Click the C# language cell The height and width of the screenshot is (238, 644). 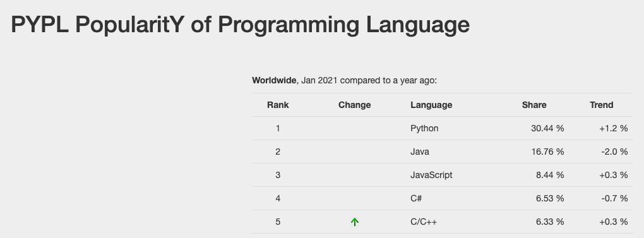pos(416,199)
